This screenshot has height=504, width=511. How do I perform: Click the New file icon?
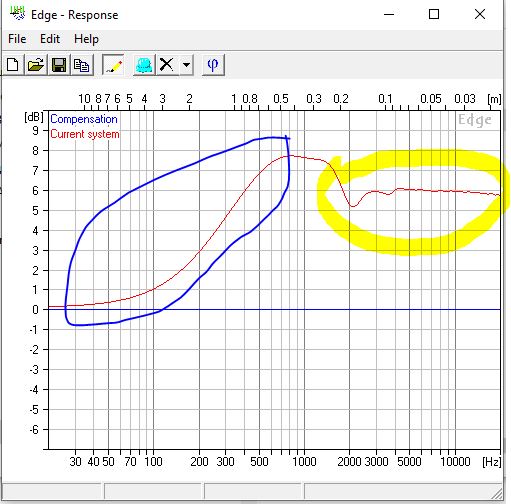coord(13,65)
